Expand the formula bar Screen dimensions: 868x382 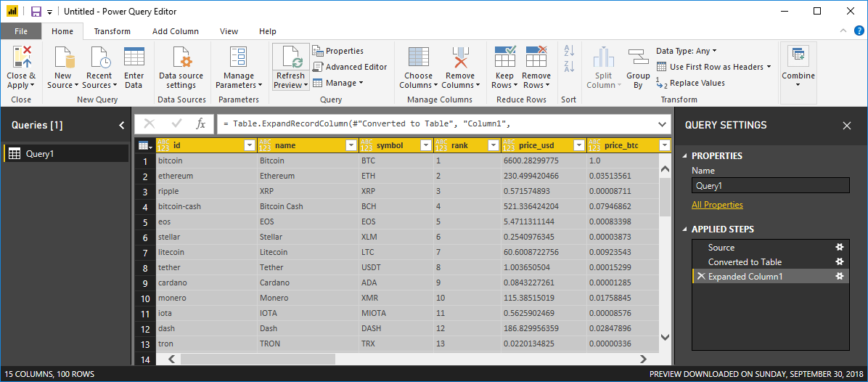663,125
